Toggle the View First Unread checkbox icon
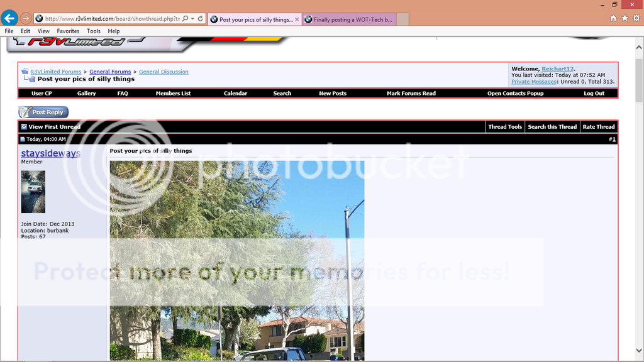The width and height of the screenshot is (644, 362). click(x=24, y=127)
